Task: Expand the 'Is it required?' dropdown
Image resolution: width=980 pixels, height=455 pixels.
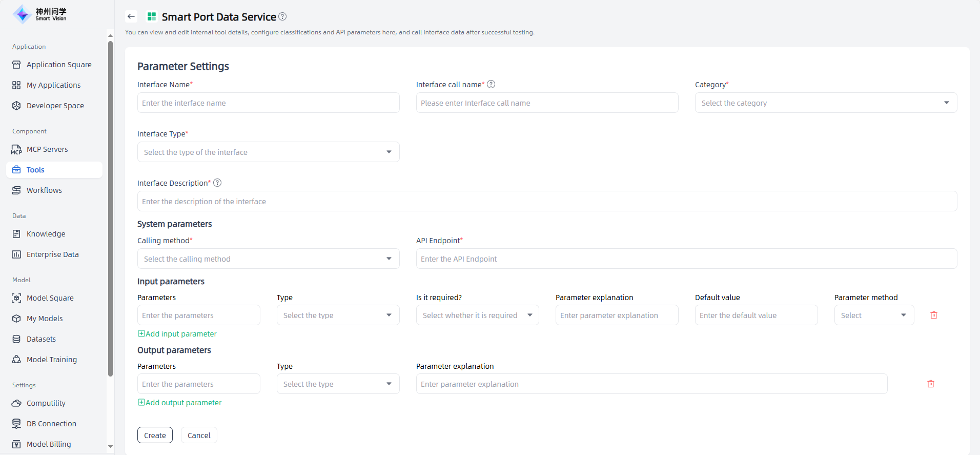Action: click(x=477, y=315)
